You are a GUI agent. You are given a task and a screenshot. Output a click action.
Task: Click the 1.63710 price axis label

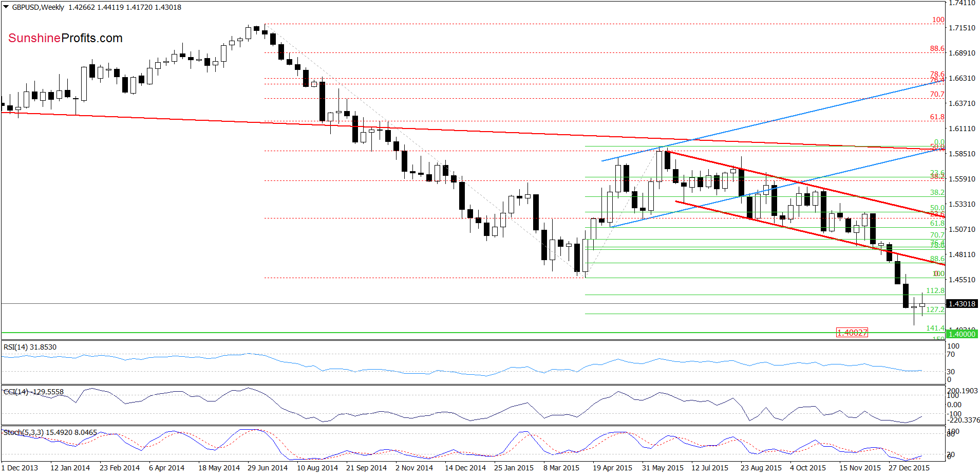(962, 103)
